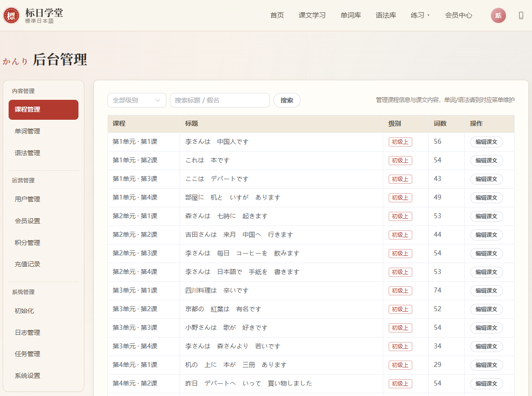
Task: Open 用户管理 in the sidebar
Action: coord(44,199)
